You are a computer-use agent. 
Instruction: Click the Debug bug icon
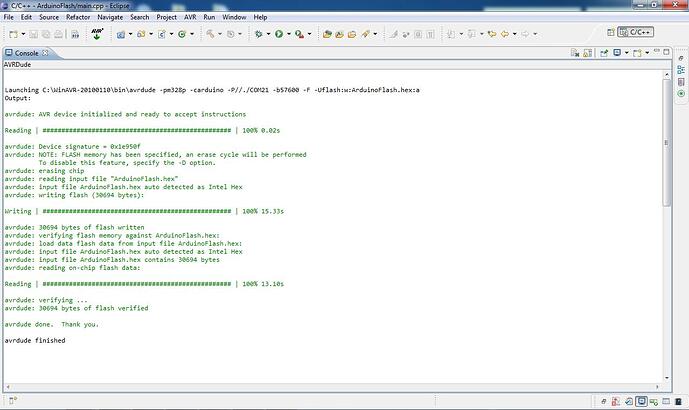[258, 34]
